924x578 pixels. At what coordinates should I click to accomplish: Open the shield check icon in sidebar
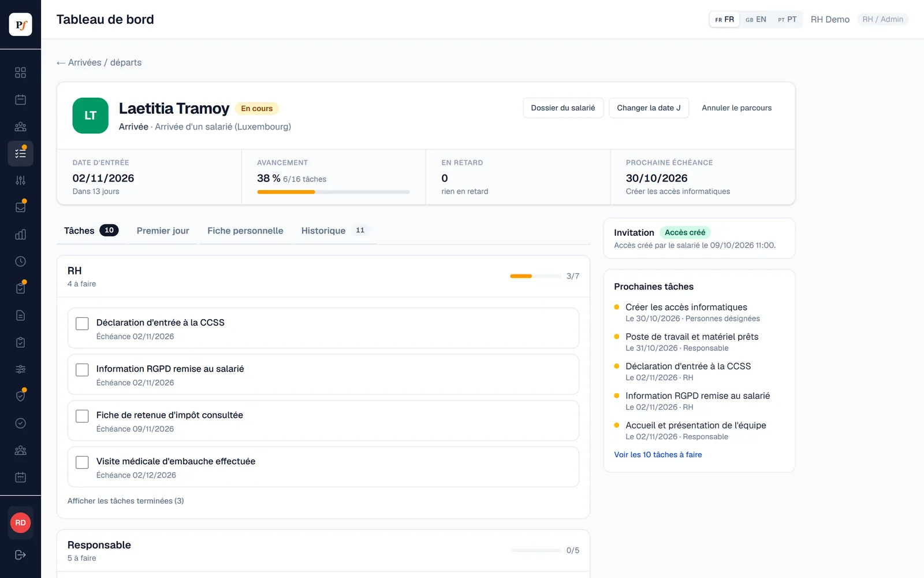click(20, 397)
